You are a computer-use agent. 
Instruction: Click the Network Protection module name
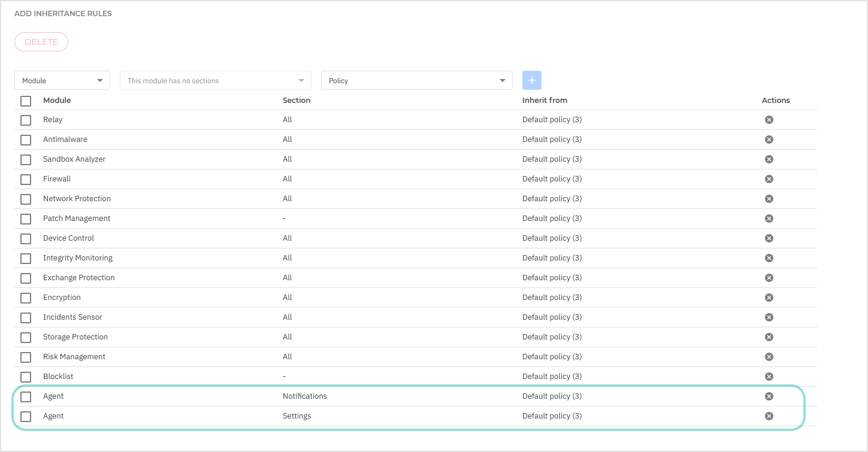click(x=77, y=199)
